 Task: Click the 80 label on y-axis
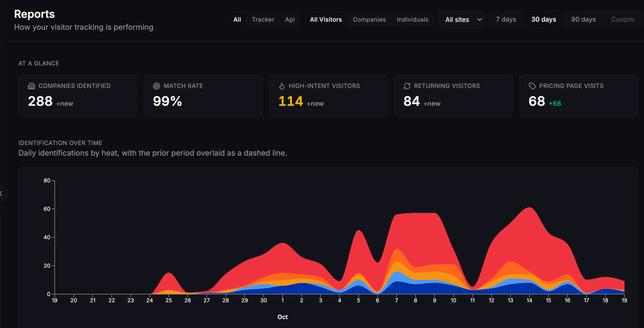47,181
